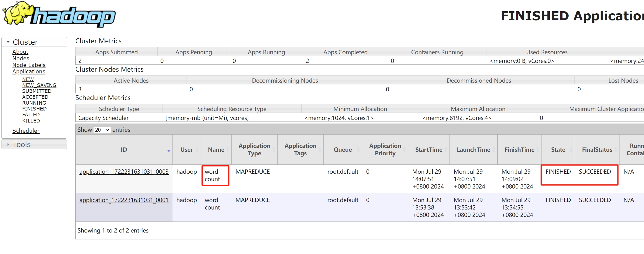Image resolution: width=644 pixels, height=254 pixels.
Task: Filter applications by NEW state
Action: tap(28, 79)
